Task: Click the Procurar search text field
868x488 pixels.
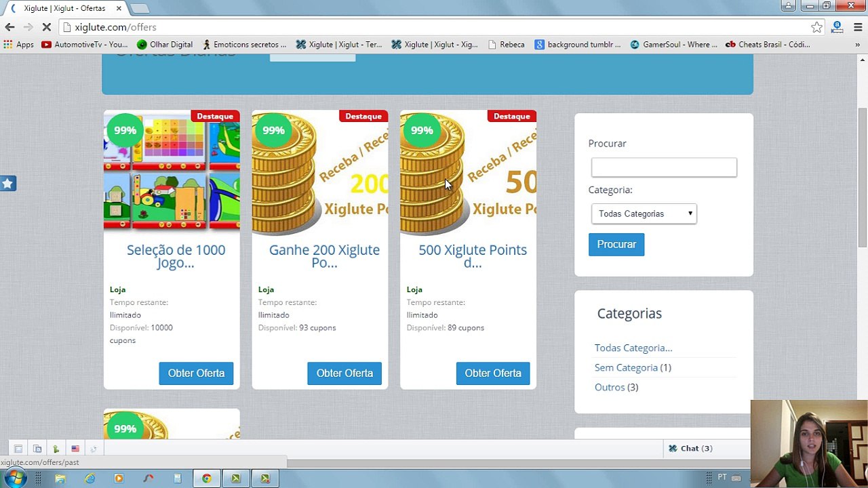Action: 664,167
